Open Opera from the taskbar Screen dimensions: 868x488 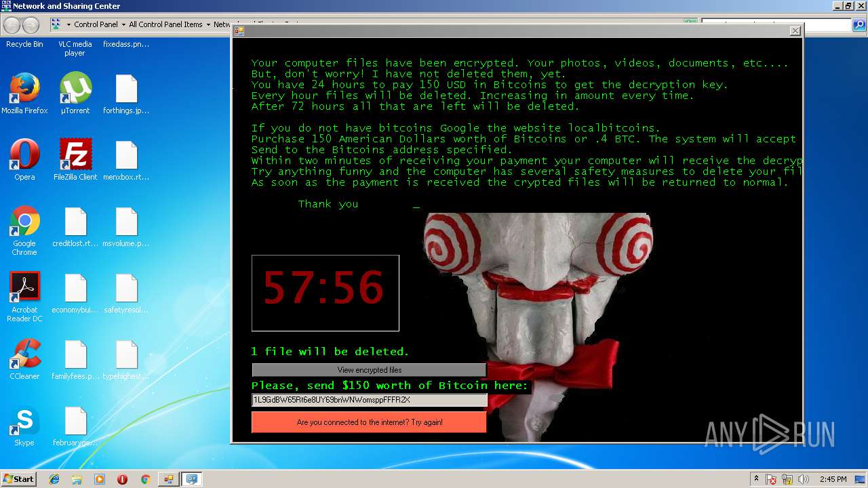(122, 479)
